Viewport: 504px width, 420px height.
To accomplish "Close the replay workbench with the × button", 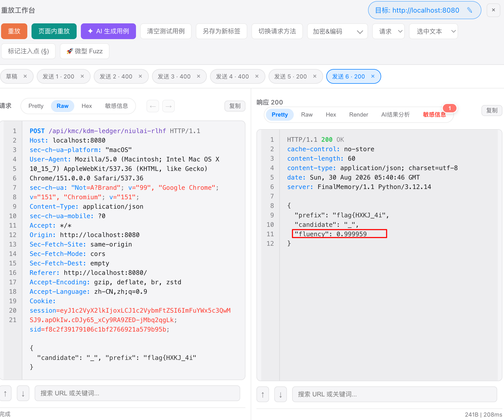I will click(x=493, y=10).
